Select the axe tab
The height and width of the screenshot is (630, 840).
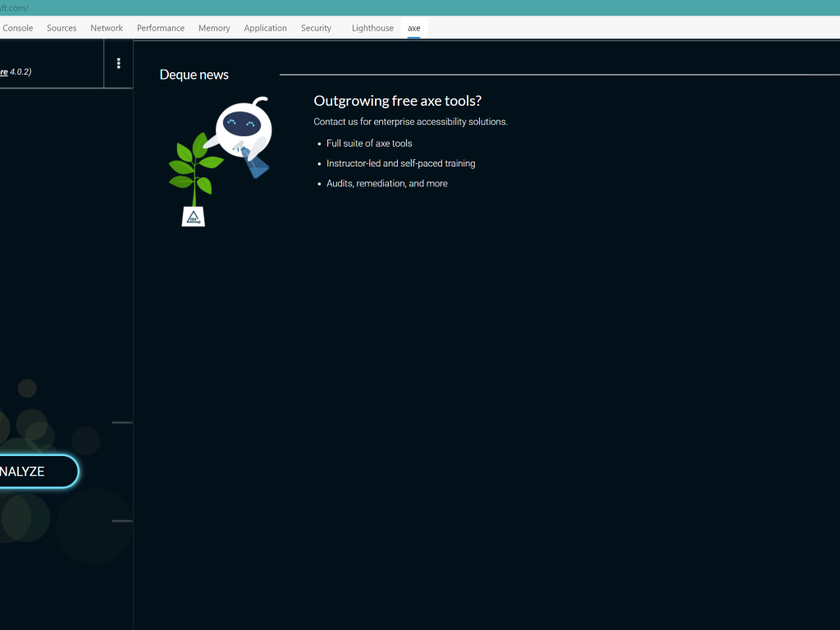(414, 28)
